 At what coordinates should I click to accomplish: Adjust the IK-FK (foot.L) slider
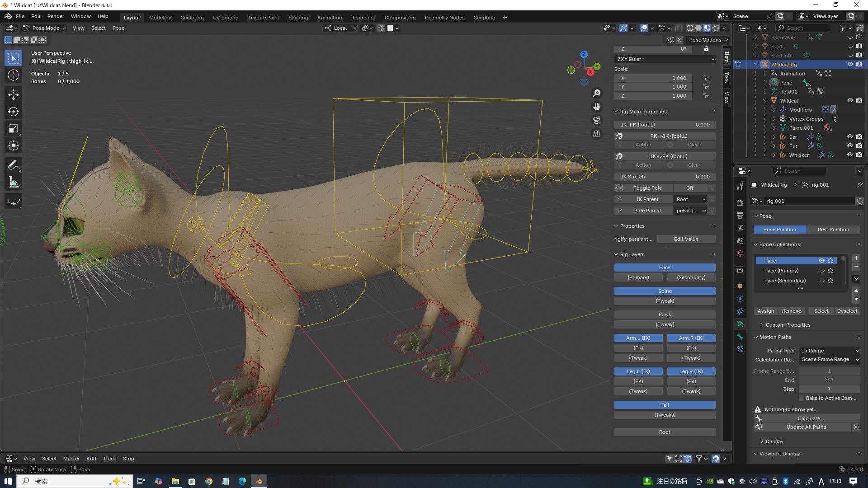(665, 125)
